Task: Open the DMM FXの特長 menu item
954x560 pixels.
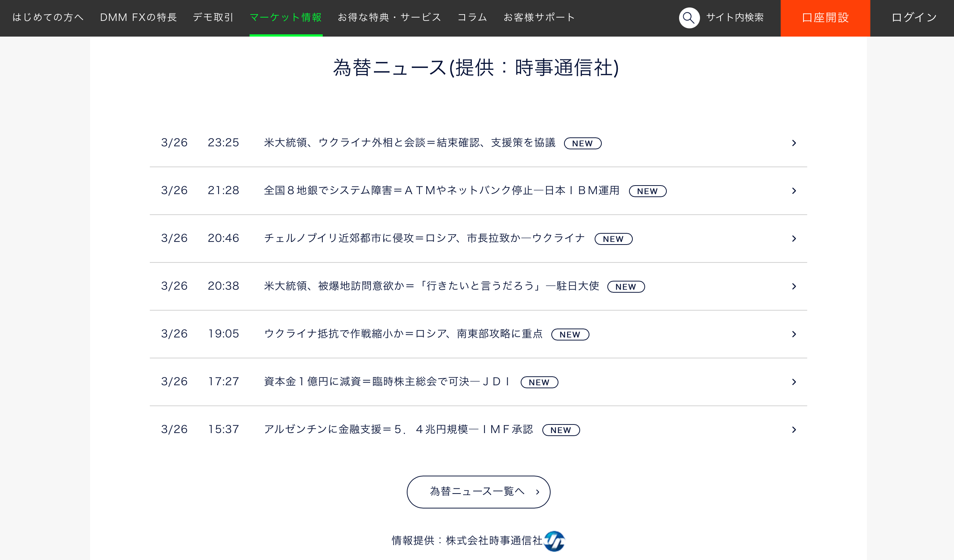Action: (x=138, y=18)
